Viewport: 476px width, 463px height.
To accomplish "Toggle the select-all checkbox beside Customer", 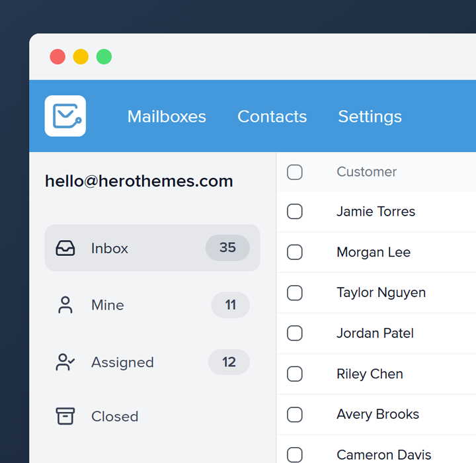I will (x=295, y=172).
